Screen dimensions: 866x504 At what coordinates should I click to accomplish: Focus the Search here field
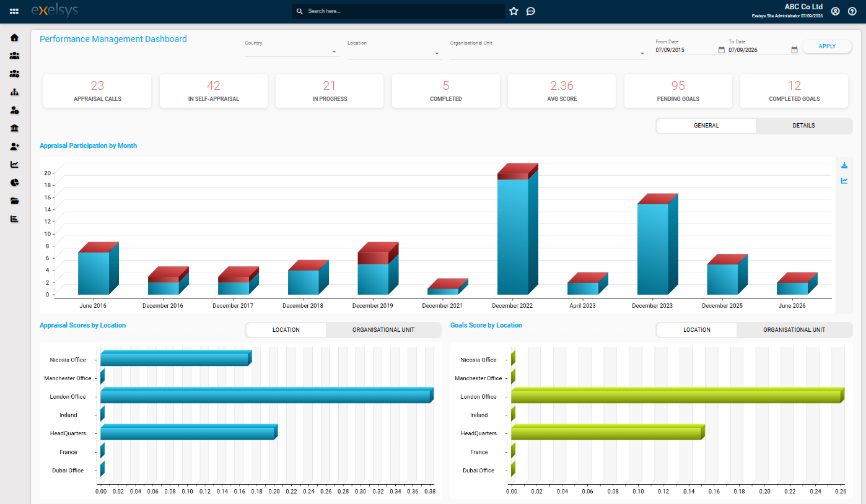[398, 11]
